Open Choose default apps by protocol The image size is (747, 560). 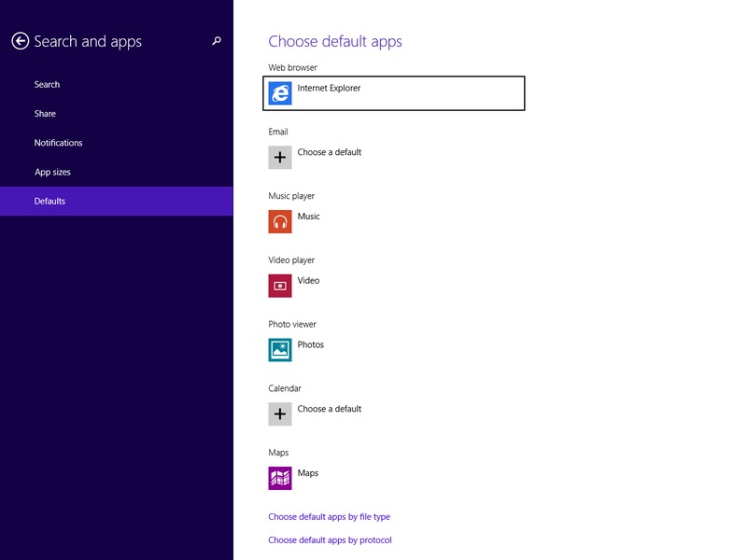[330, 540]
